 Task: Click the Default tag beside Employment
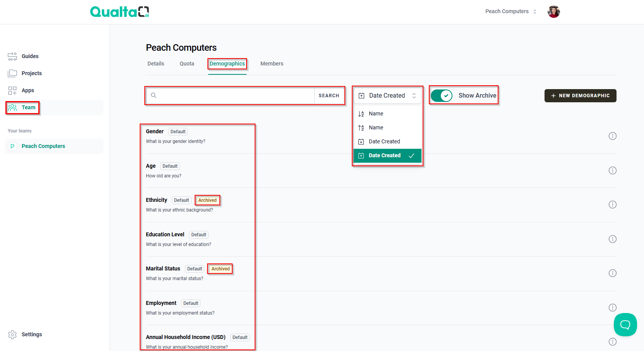click(x=191, y=303)
